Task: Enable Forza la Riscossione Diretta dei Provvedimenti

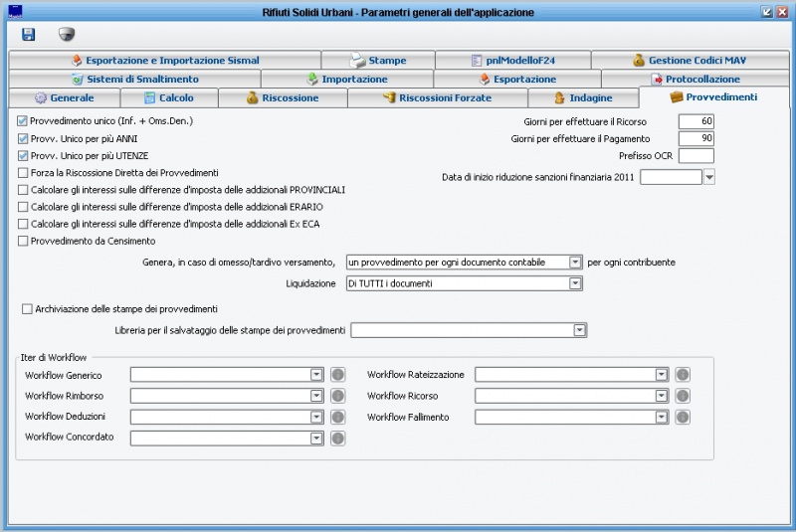Action: tap(23, 172)
